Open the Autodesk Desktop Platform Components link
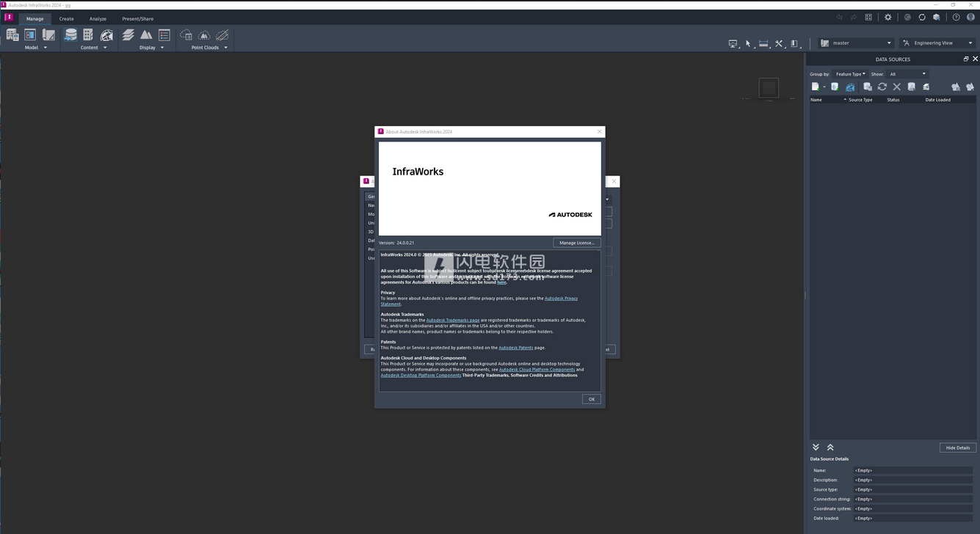 (x=421, y=376)
